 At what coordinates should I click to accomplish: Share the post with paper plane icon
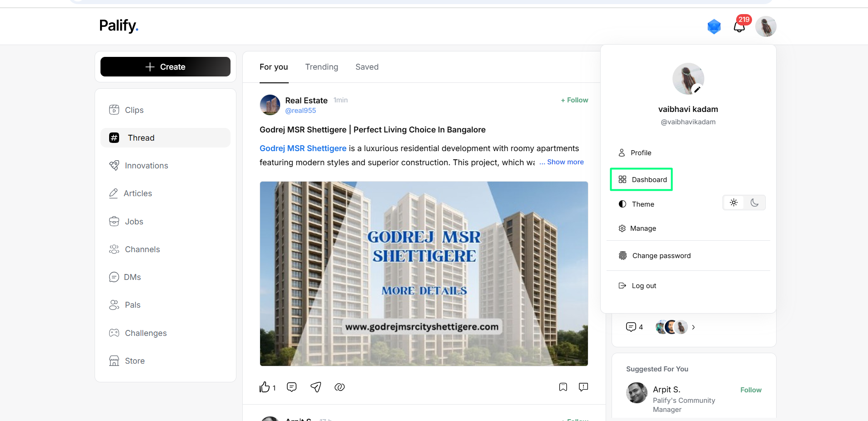316,387
